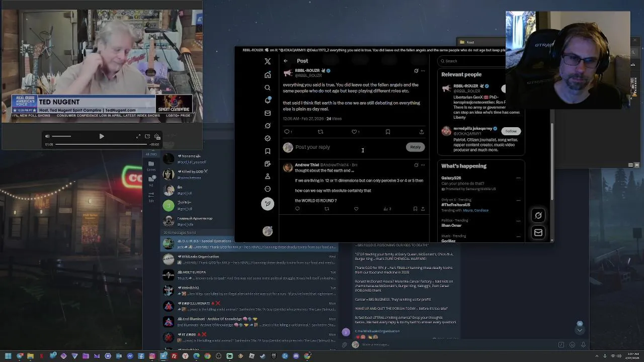Repost Andrew Thiel's reply

(327, 209)
